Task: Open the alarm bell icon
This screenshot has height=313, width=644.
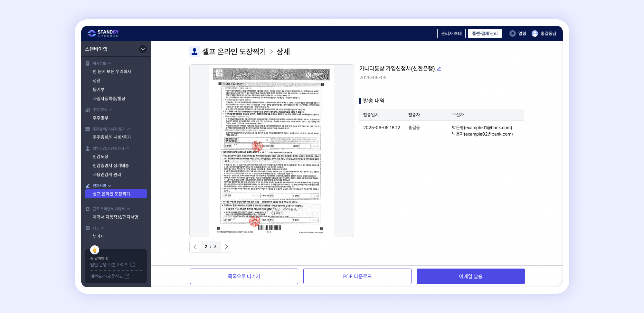Action: click(x=513, y=33)
